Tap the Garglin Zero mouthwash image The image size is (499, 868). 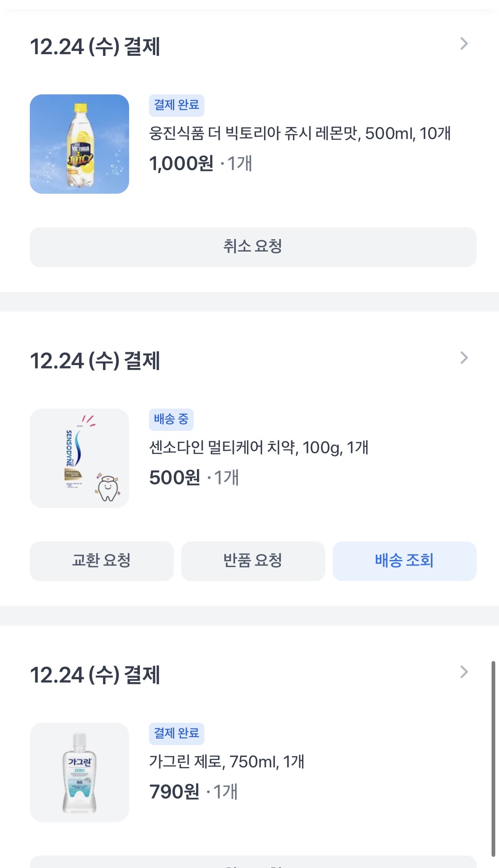(79, 772)
